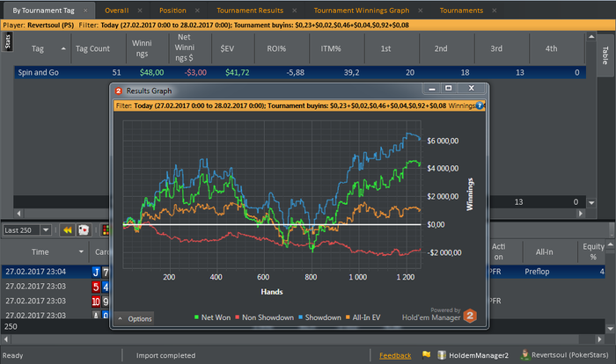The width and height of the screenshot is (616, 364).
Task: Click the HoldemManager2 database icon
Action: click(x=442, y=355)
